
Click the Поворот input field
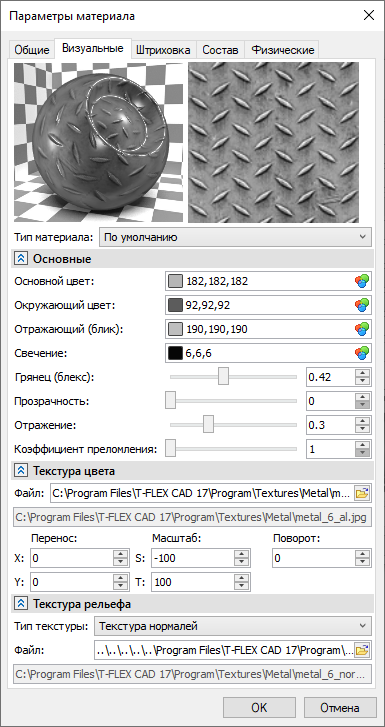[x=314, y=558]
